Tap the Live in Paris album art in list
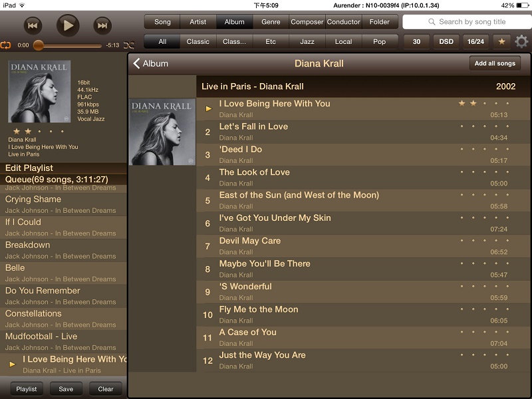 click(162, 132)
